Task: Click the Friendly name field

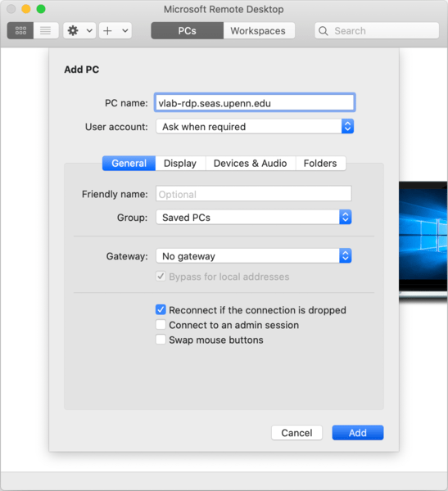Action: coord(254,194)
